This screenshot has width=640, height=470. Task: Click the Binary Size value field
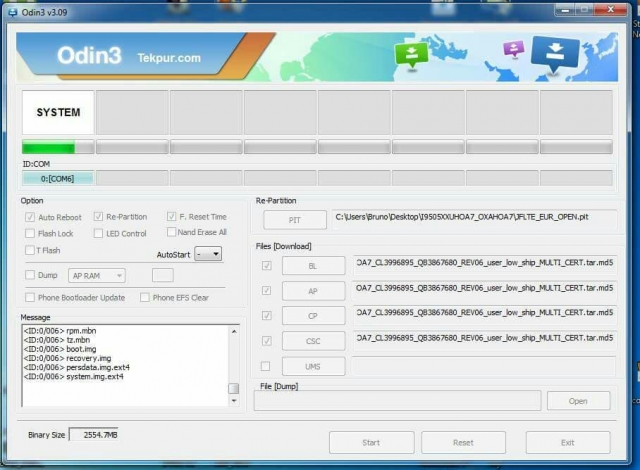(x=93, y=435)
